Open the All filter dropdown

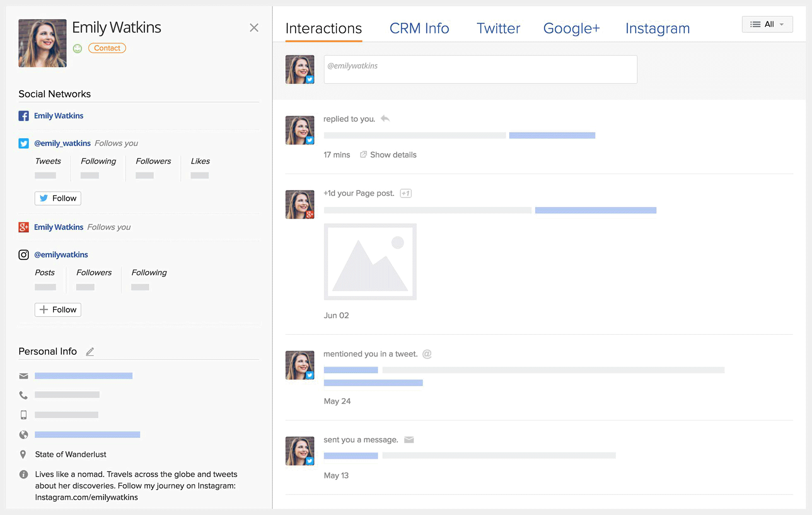(767, 24)
